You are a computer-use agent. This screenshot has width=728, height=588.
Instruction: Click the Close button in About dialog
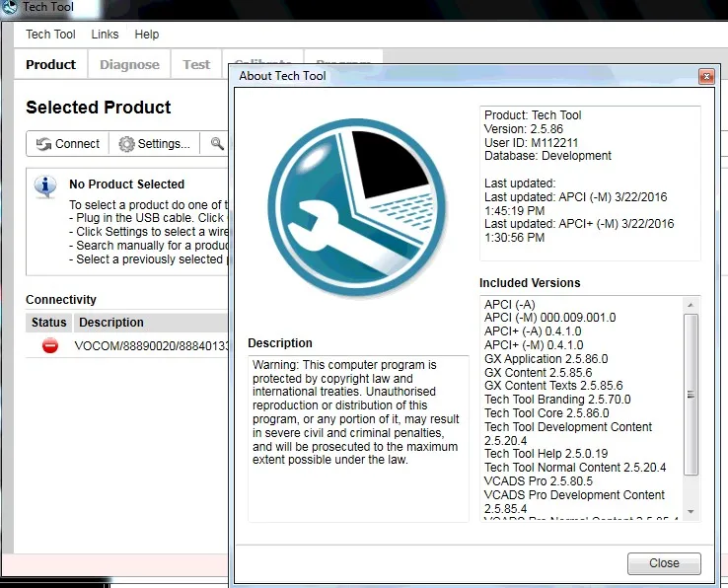(664, 563)
